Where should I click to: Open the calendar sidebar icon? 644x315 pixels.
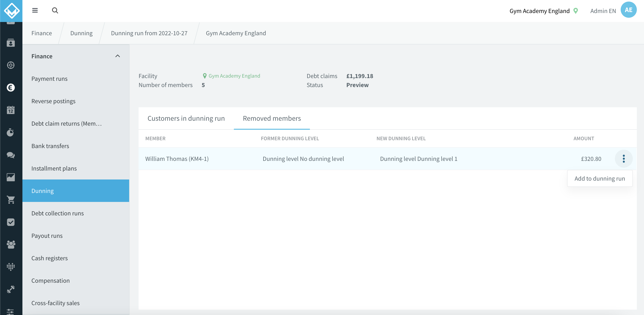11,110
